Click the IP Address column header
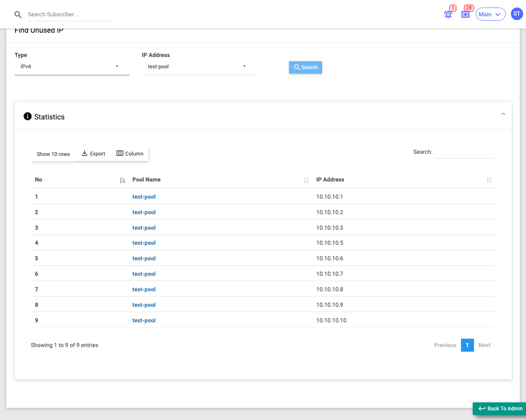 tap(330, 179)
